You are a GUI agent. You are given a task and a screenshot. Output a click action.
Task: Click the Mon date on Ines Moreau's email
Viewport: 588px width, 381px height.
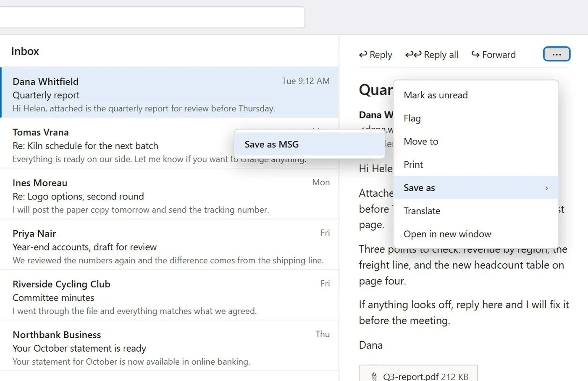(321, 182)
